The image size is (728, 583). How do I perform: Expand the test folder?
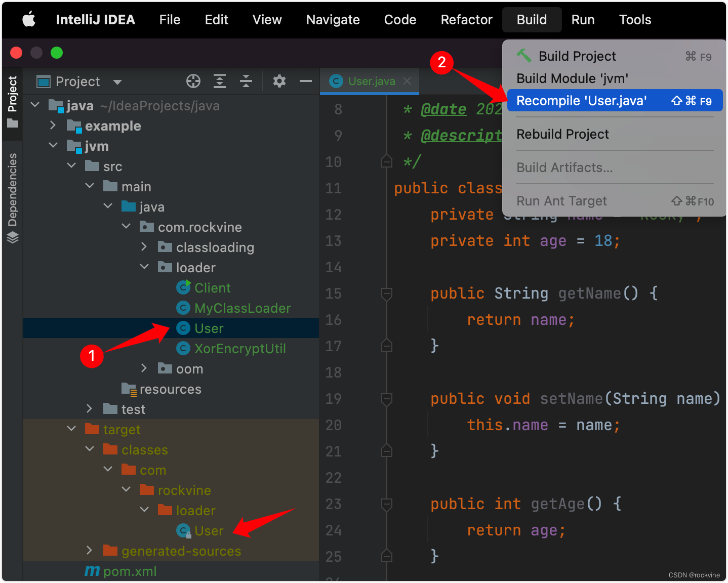click(x=90, y=408)
